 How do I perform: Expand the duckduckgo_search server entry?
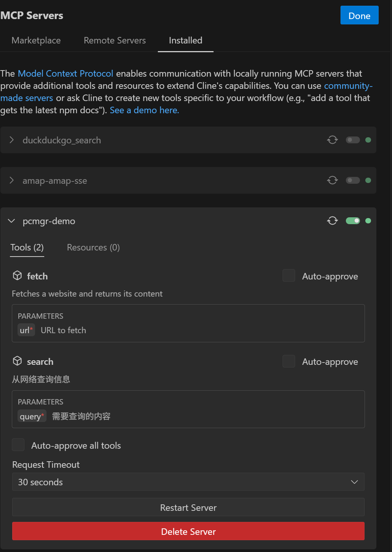(x=12, y=140)
